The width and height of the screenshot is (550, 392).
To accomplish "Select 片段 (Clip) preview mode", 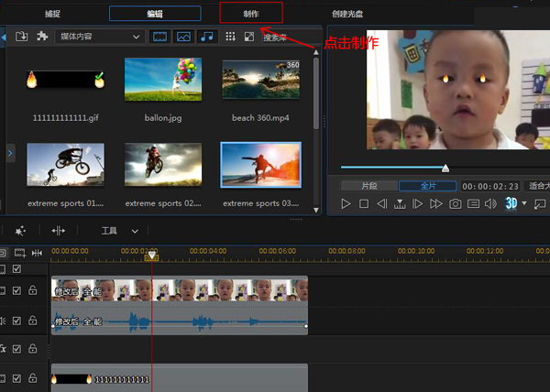I will (369, 186).
